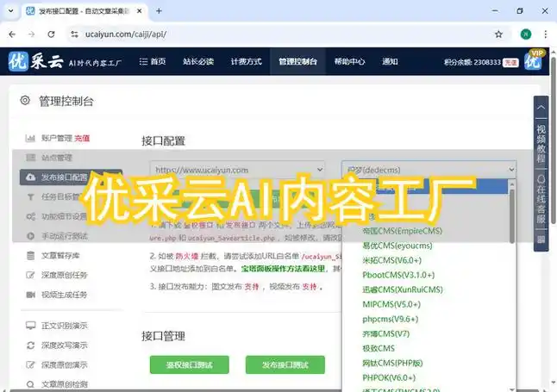Screen dimensions: 557x392
Task: Open the tab search chevron
Action: click(x=10, y=11)
